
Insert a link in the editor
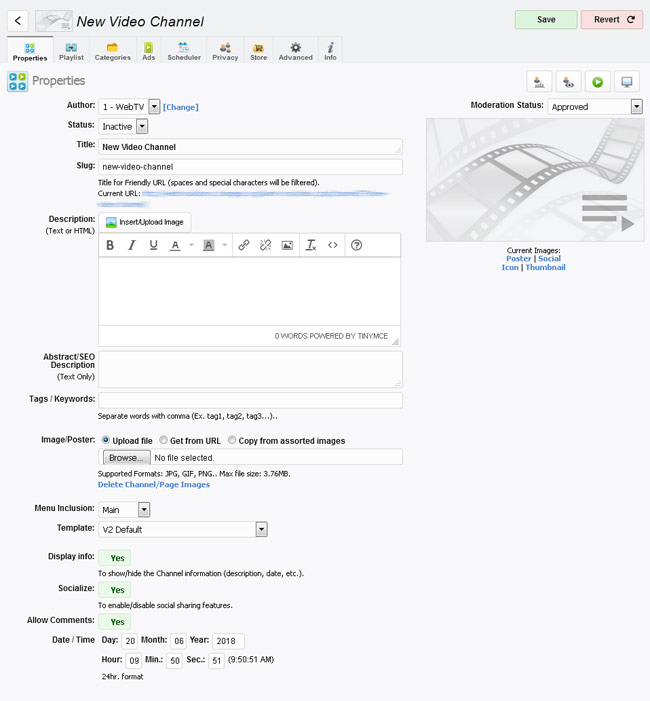[x=244, y=245]
